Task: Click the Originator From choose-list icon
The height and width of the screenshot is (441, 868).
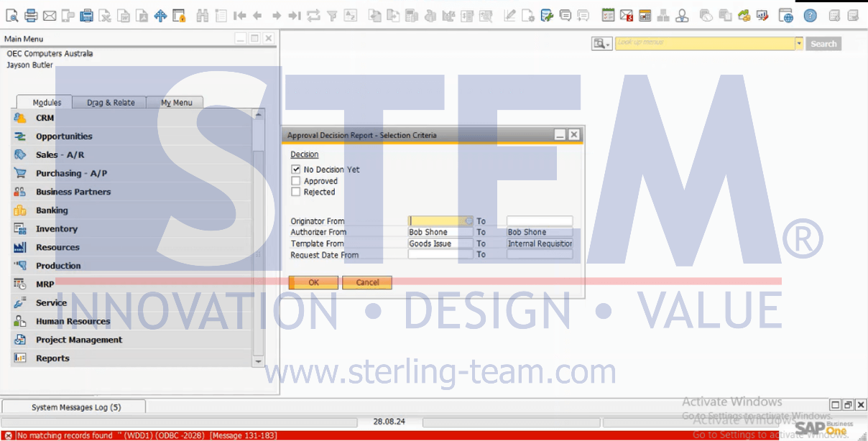Action: pos(469,221)
